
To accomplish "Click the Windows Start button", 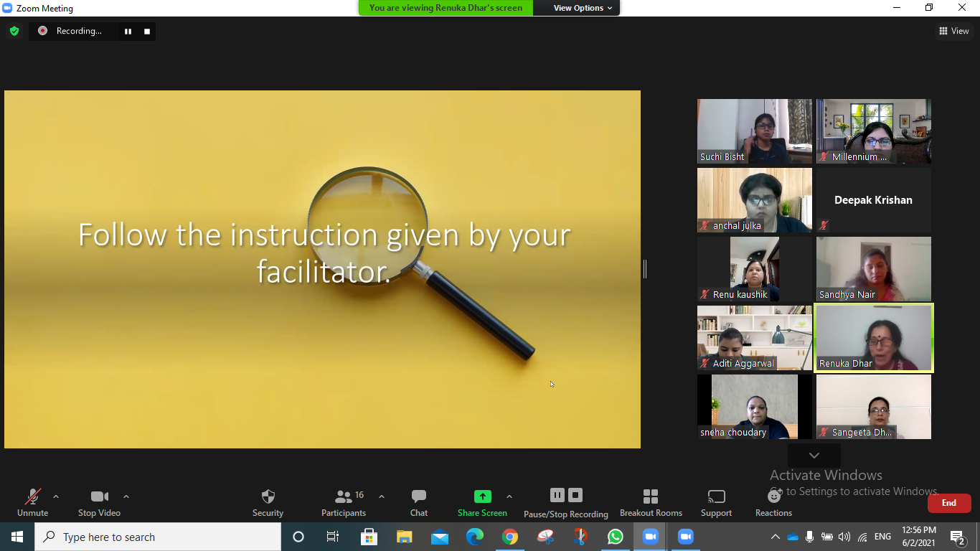I will [17, 537].
